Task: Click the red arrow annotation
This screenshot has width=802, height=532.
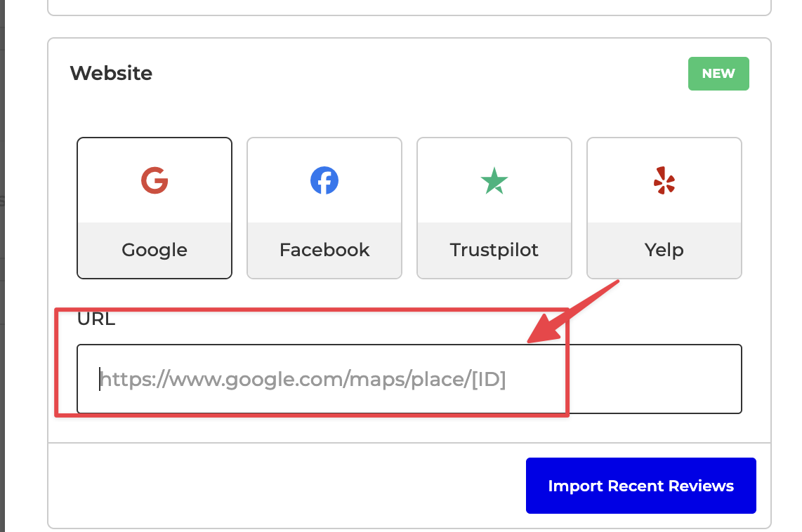Action: point(573,312)
